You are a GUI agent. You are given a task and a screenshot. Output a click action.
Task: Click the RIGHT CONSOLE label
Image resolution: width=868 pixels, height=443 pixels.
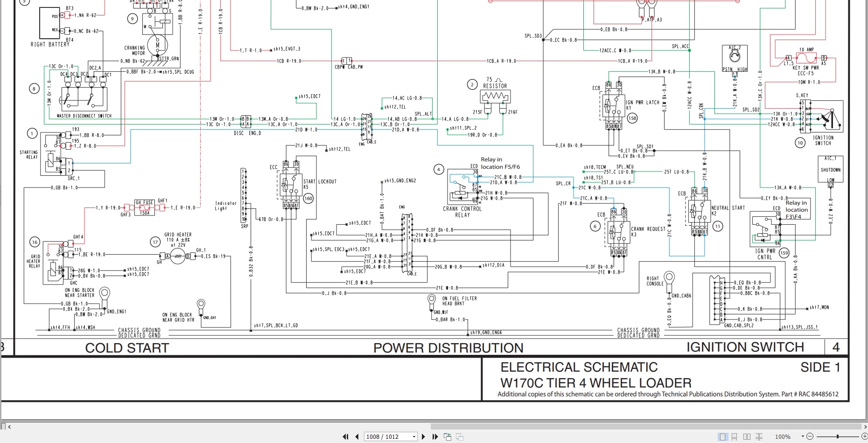tap(655, 281)
